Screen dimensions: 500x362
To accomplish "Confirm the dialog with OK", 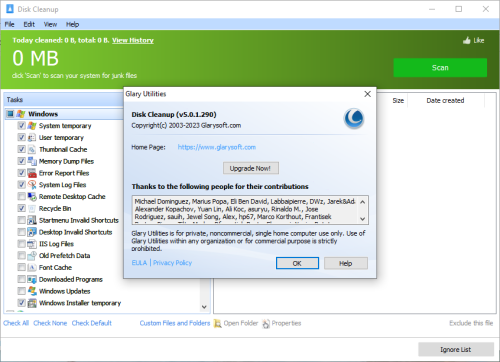I will [x=297, y=263].
